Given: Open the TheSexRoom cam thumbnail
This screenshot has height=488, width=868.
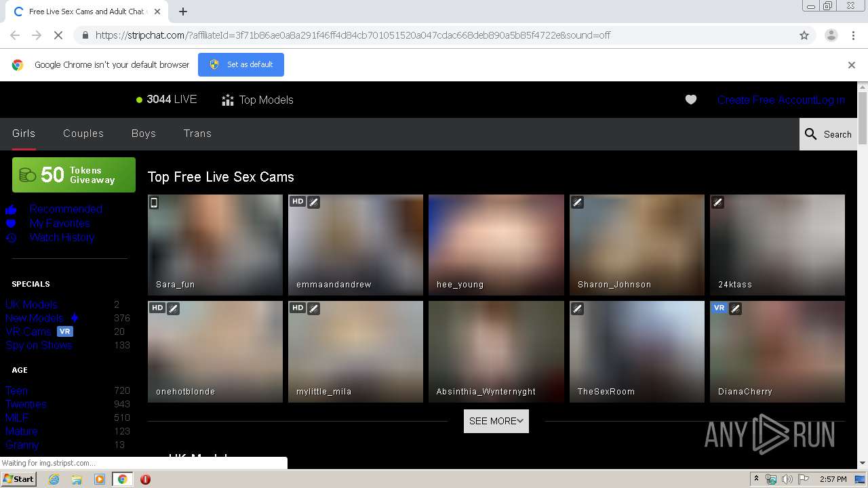Looking at the screenshot, I should [x=637, y=352].
